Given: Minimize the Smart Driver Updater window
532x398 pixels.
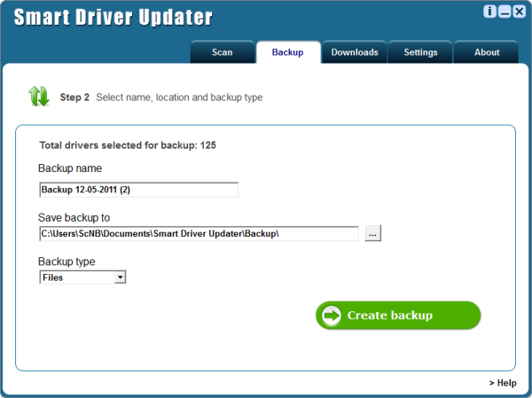Looking at the screenshot, I should 505,12.
